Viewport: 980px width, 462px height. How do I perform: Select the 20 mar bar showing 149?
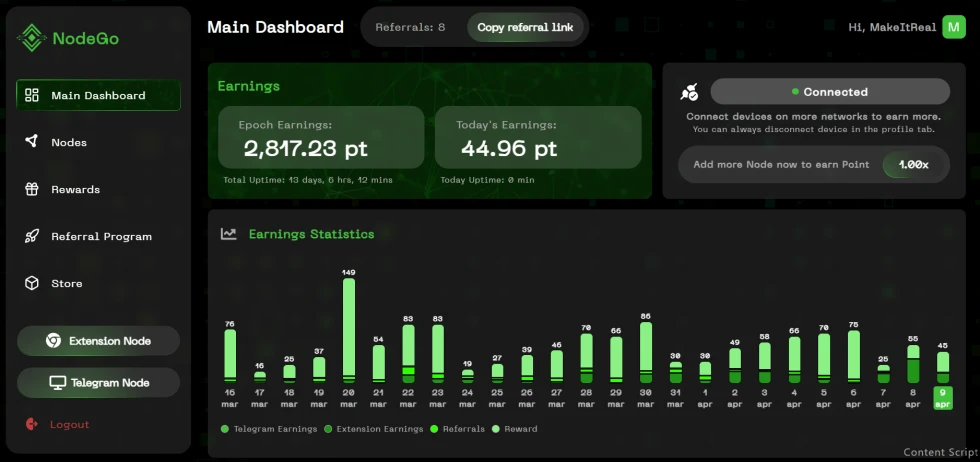coord(349,330)
